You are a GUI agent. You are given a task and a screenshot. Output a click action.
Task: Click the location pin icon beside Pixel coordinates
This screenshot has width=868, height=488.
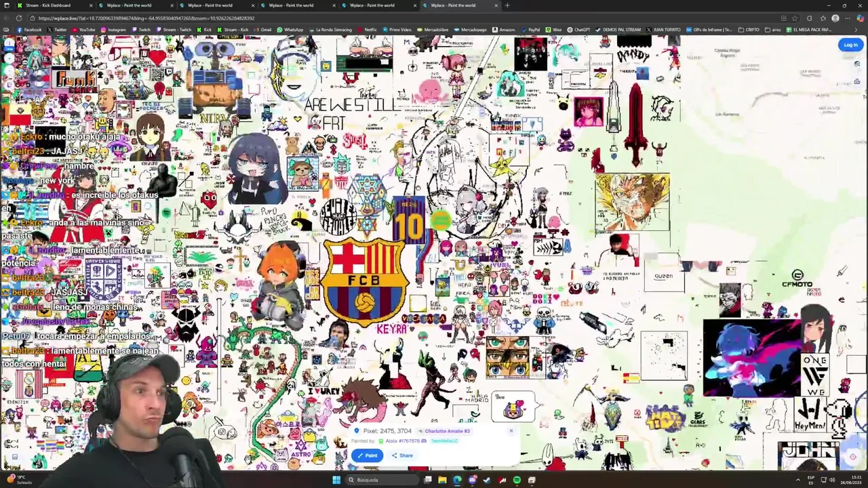point(357,431)
